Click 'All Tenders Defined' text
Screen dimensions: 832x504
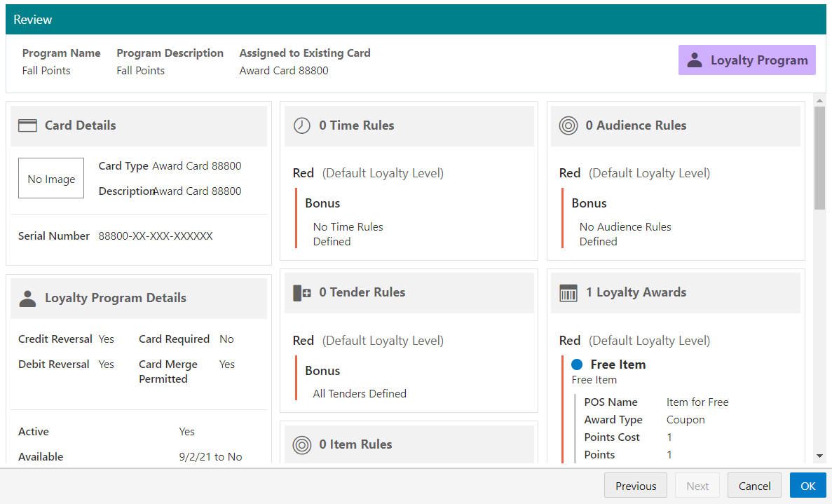(x=360, y=394)
